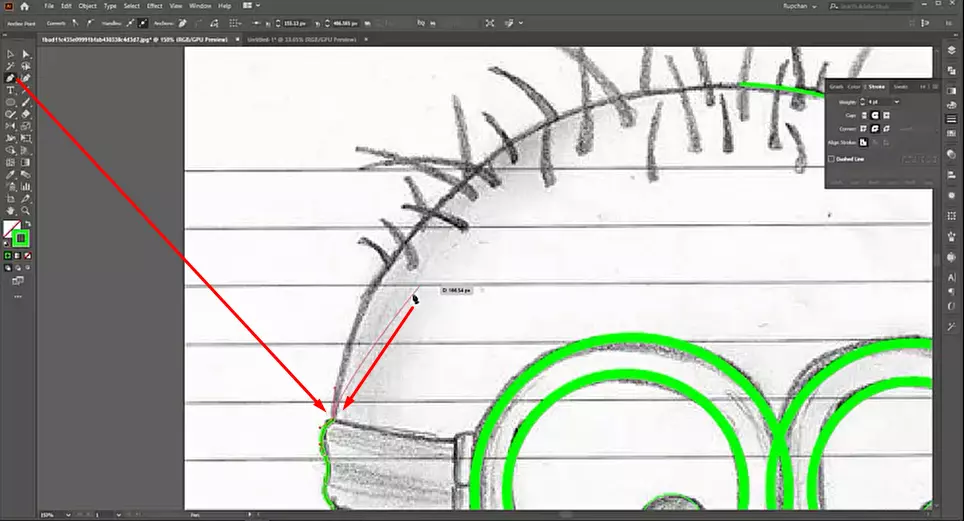Open align anchor points dropdown
This screenshot has height=521, width=964.
click(x=235, y=23)
